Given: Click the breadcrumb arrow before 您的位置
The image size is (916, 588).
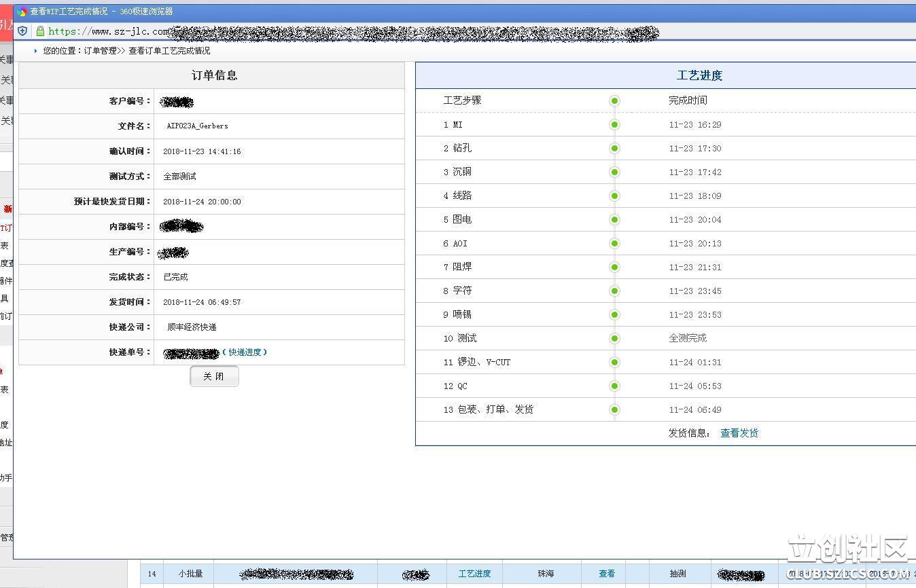Looking at the screenshot, I should 35,51.
